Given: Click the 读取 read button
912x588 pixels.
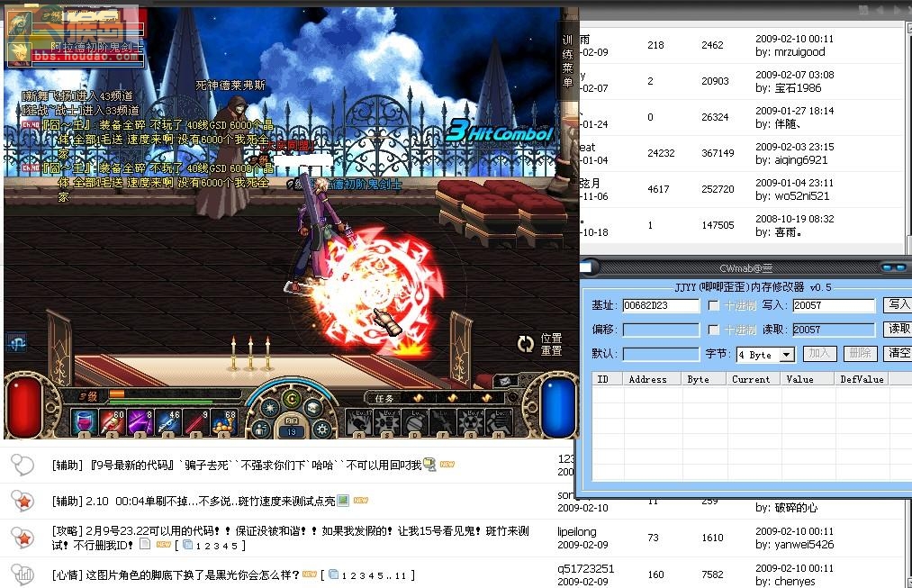Looking at the screenshot, I should point(898,329).
